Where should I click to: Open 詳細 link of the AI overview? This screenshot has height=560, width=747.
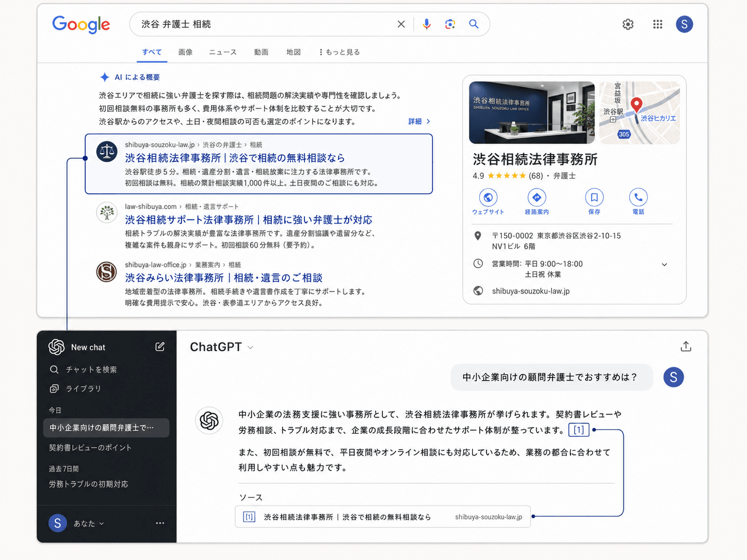[x=419, y=122]
